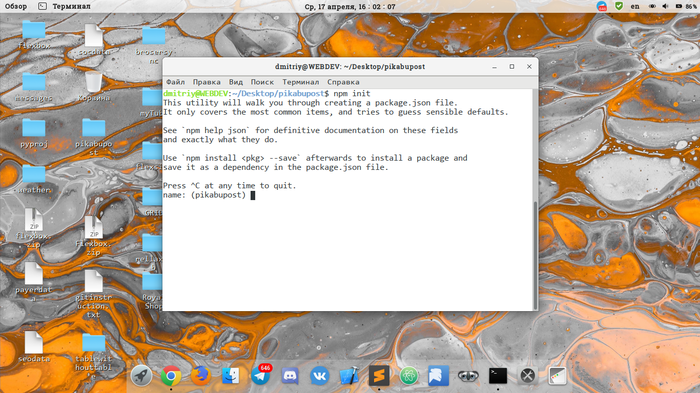Open Discord from the dock
Image resolution: width=700 pixels, height=393 pixels.
pyautogui.click(x=290, y=376)
